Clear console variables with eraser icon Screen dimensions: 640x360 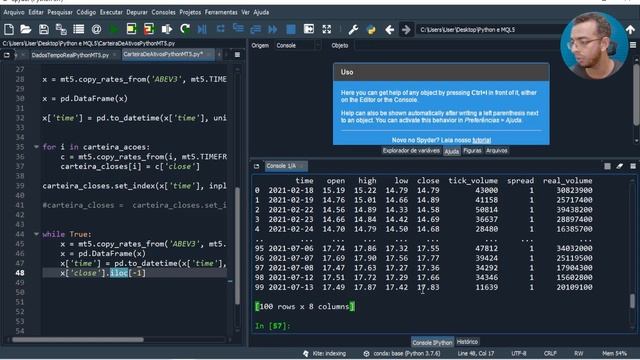point(620,166)
